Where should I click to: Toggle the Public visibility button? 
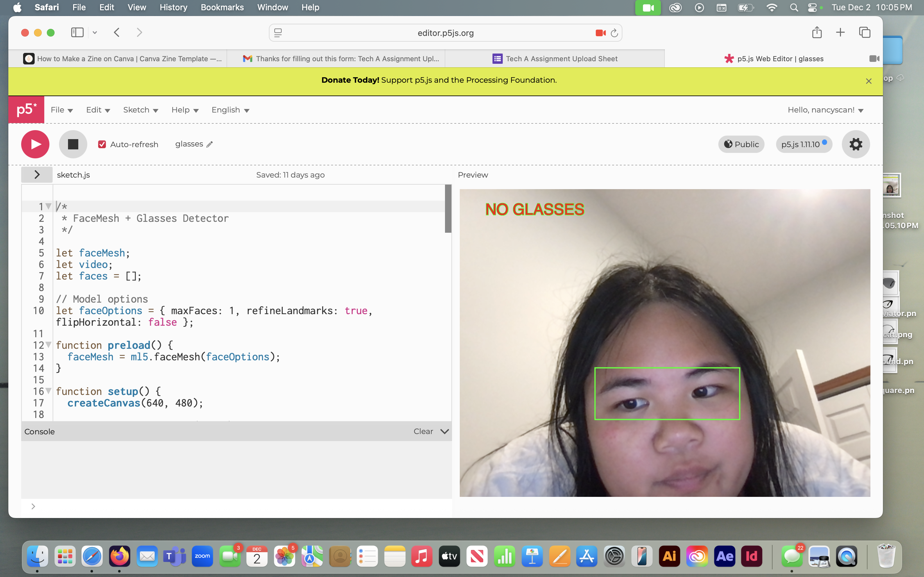(x=741, y=144)
